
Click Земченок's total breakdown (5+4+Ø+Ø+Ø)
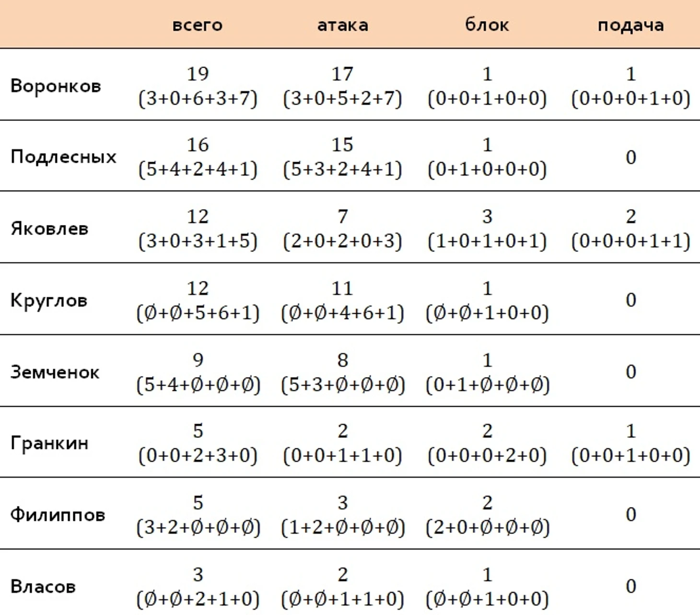coord(198,385)
